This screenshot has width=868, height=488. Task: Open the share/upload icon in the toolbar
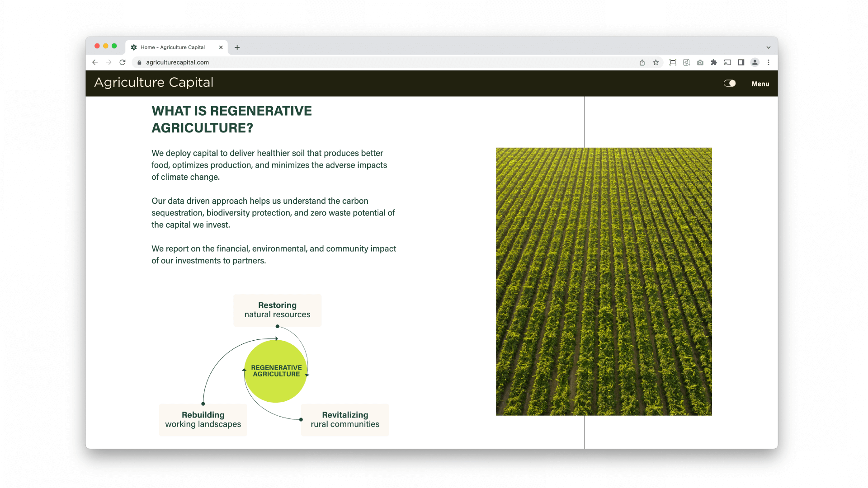[x=642, y=62]
